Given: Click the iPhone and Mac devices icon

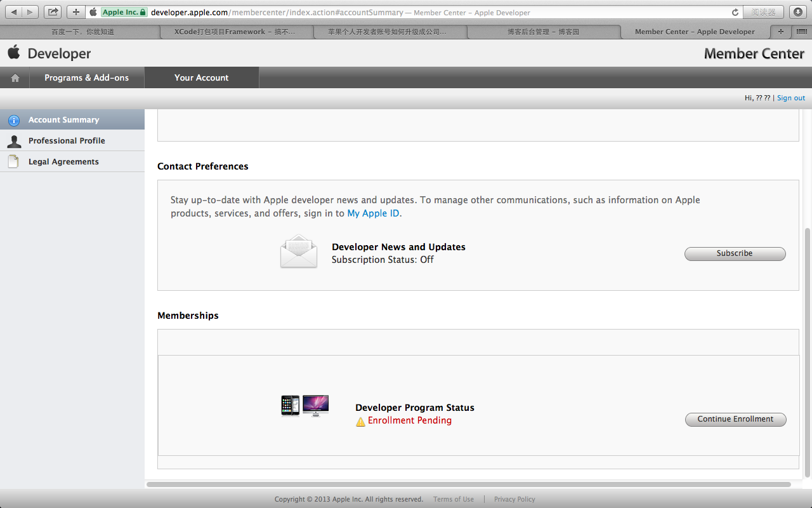Looking at the screenshot, I should 305,405.
